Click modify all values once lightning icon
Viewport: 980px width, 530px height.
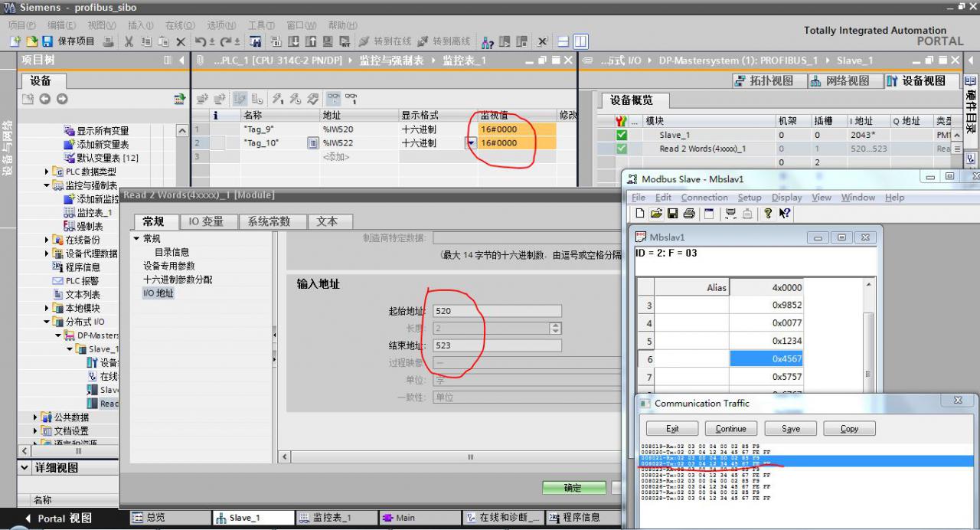277,99
